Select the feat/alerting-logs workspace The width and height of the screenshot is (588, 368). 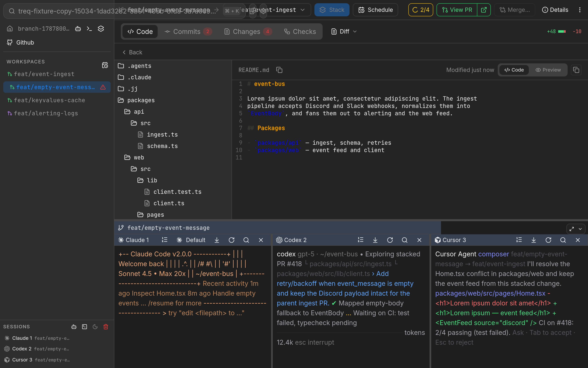click(x=57, y=113)
